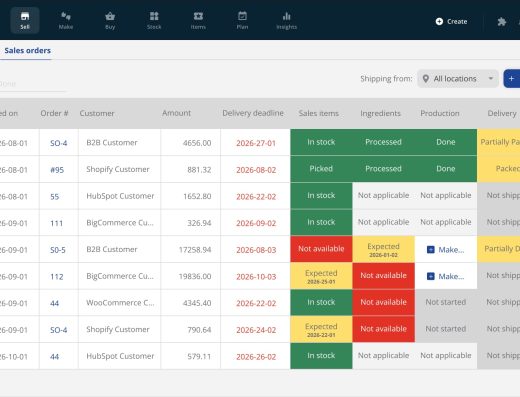The image size is (520, 397).
Task: Open order SO-4 for Shopify Customer
Action: click(59, 330)
